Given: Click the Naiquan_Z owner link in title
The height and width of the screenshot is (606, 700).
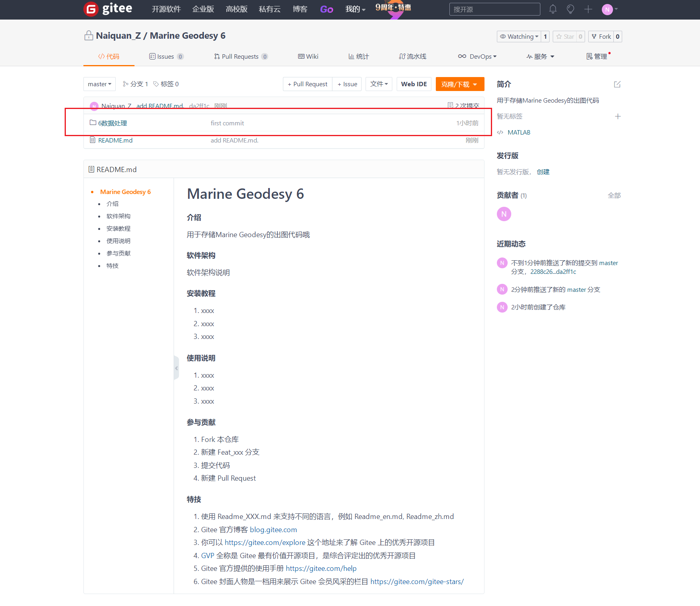Looking at the screenshot, I should pyautogui.click(x=119, y=36).
